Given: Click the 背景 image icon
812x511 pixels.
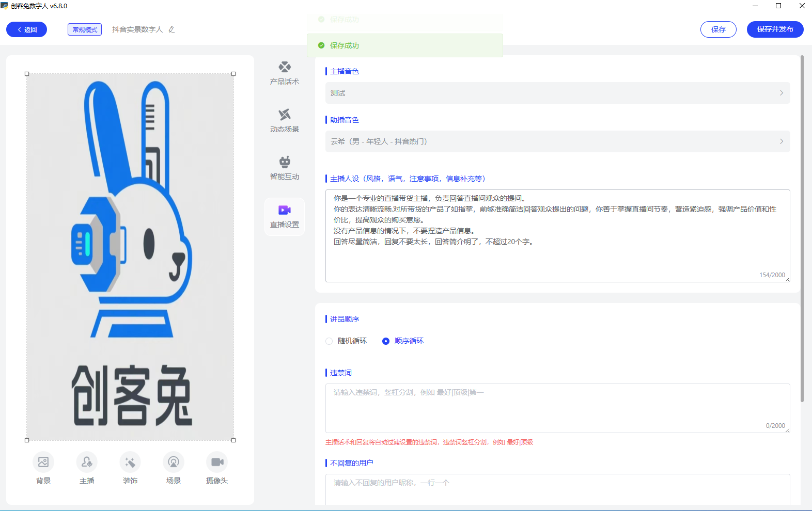Looking at the screenshot, I should tap(43, 462).
